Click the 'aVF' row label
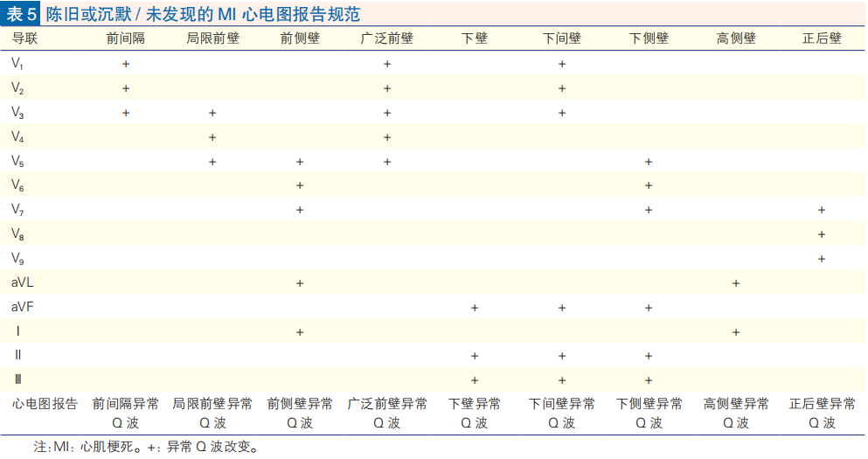 23,308
